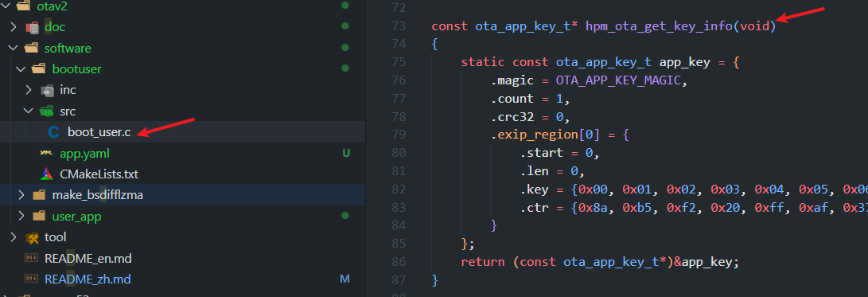Expand the make_bsdifflzma folder chevron
Screen dimensions: 868x297
coord(21,195)
